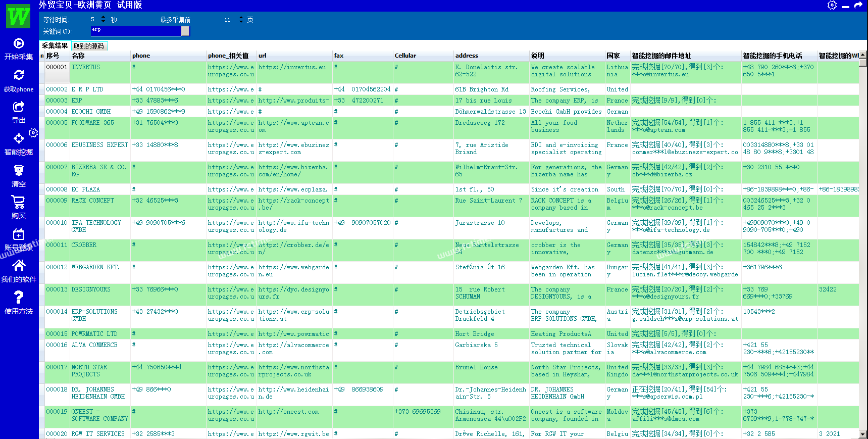Click the 获取phone refresh icon
The height and width of the screenshot is (439, 868).
click(19, 75)
